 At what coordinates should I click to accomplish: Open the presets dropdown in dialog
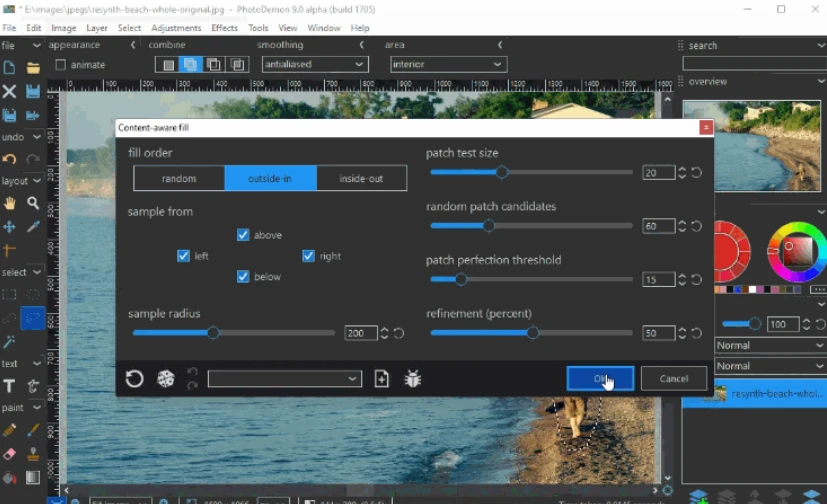284,379
